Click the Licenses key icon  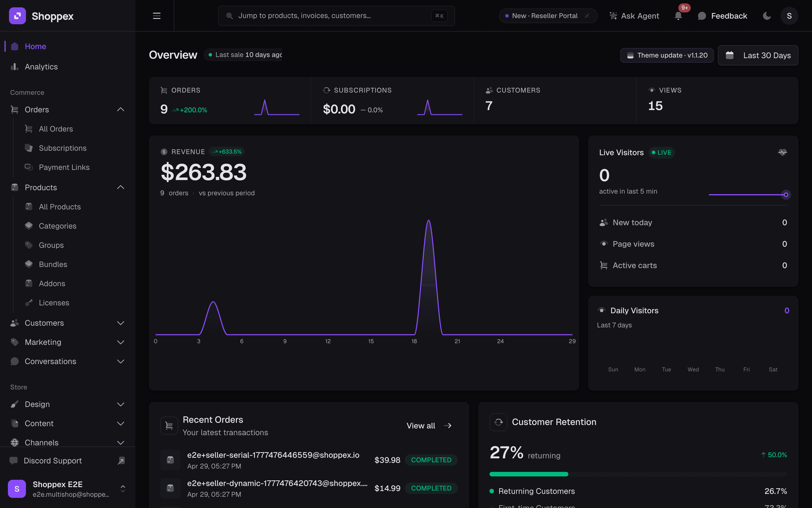[29, 302]
